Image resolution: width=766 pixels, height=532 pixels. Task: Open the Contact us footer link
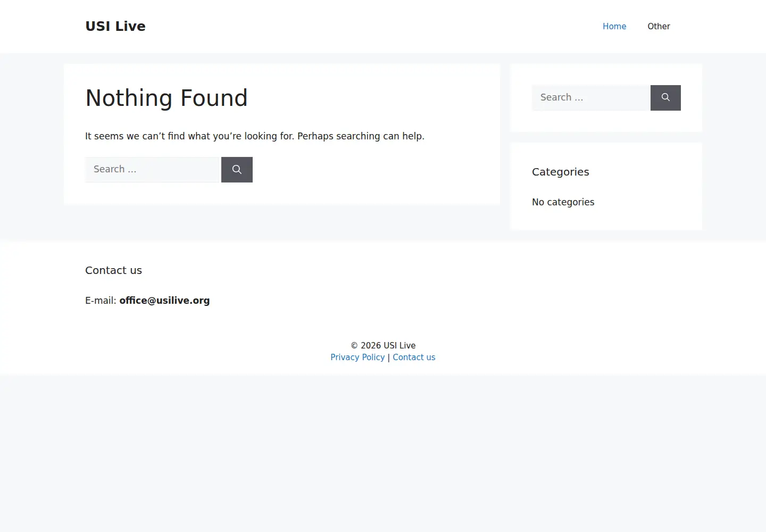coord(414,358)
